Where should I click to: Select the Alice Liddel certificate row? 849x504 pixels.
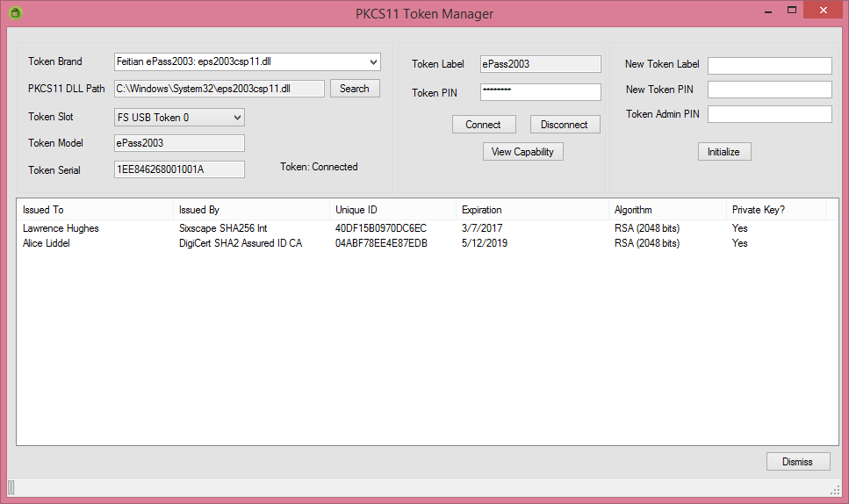coord(427,243)
